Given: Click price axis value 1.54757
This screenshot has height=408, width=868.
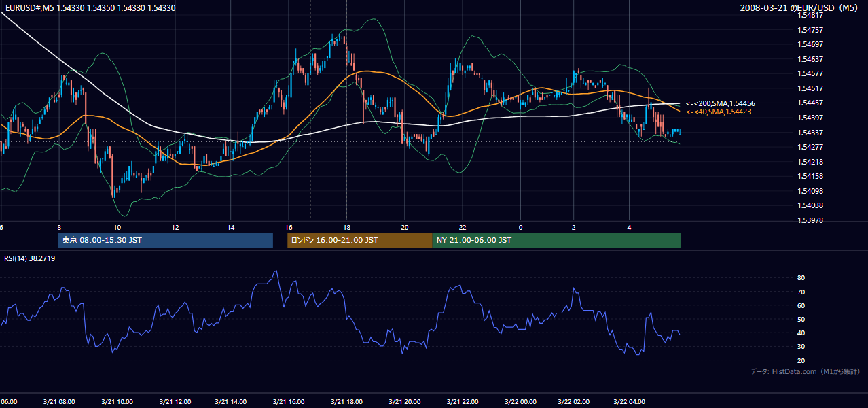Looking at the screenshot, I should click(811, 30).
